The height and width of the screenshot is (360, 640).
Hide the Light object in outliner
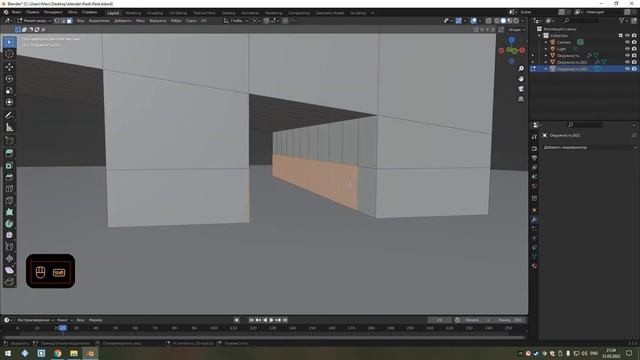(627, 49)
